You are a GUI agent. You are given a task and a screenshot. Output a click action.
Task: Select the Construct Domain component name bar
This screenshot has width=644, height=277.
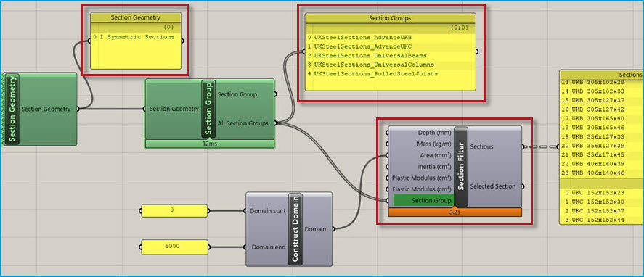tap(295, 229)
